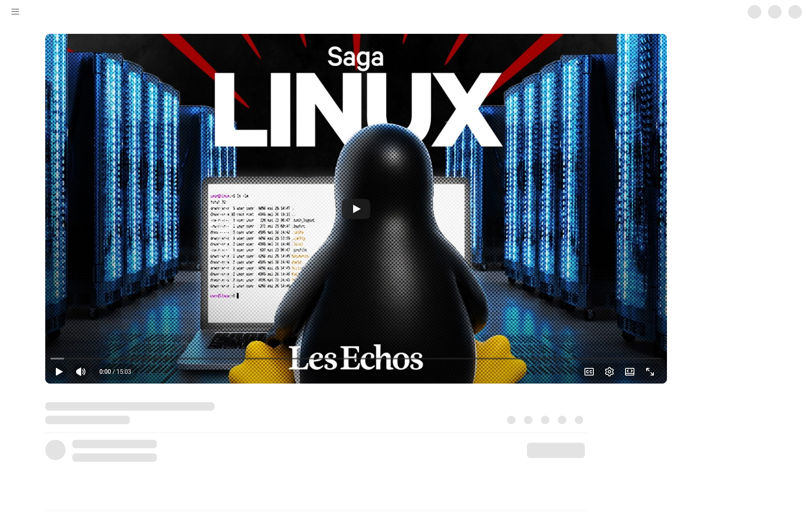Click the 0:00 / 15:03 time display
The image size is (812, 521).
pyautogui.click(x=115, y=372)
